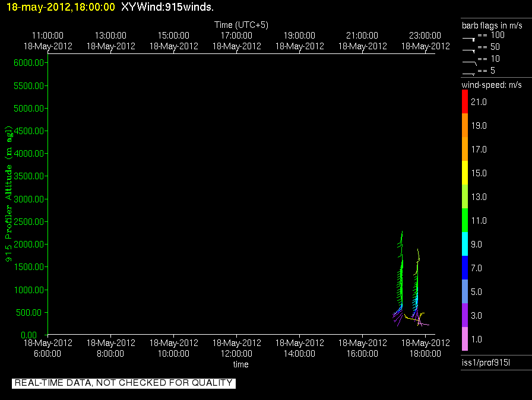This screenshot has height=400, width=532.
Task: Click the 14:00:00 bottom axis tick label
Action: click(x=299, y=354)
